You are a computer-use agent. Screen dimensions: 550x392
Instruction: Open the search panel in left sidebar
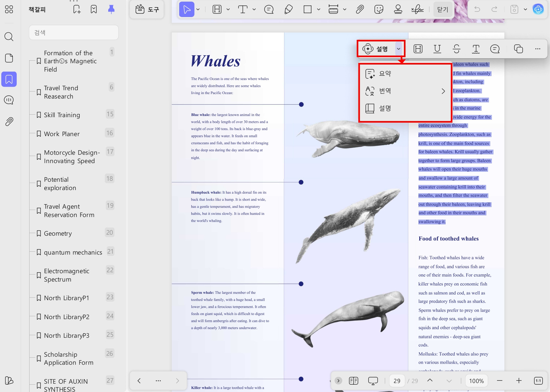coord(9,37)
